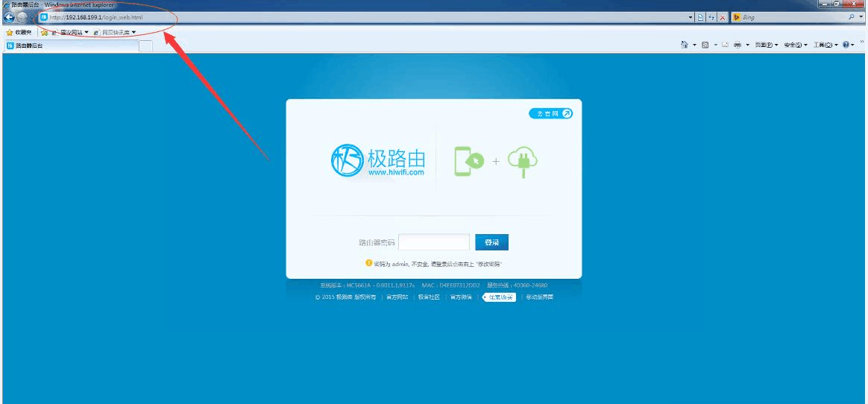
Task: Stop loading with the red X icon
Action: pos(723,18)
